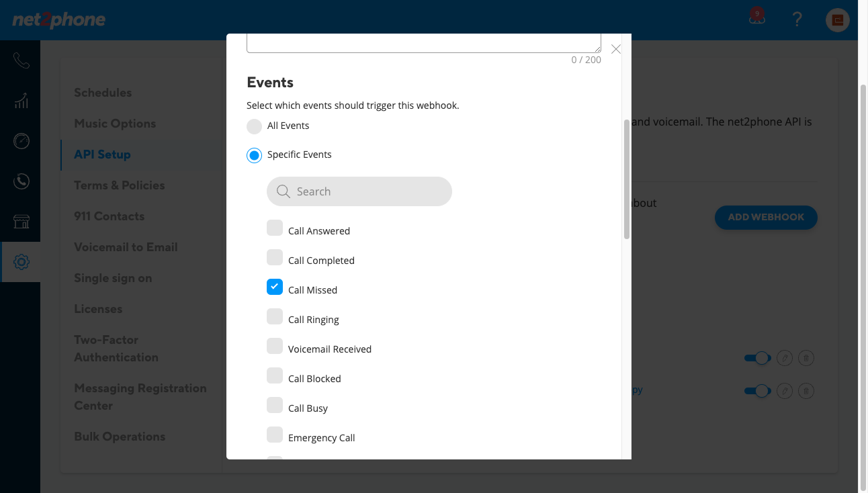Select the All Events radio button
The image size is (868, 493).
tap(254, 126)
